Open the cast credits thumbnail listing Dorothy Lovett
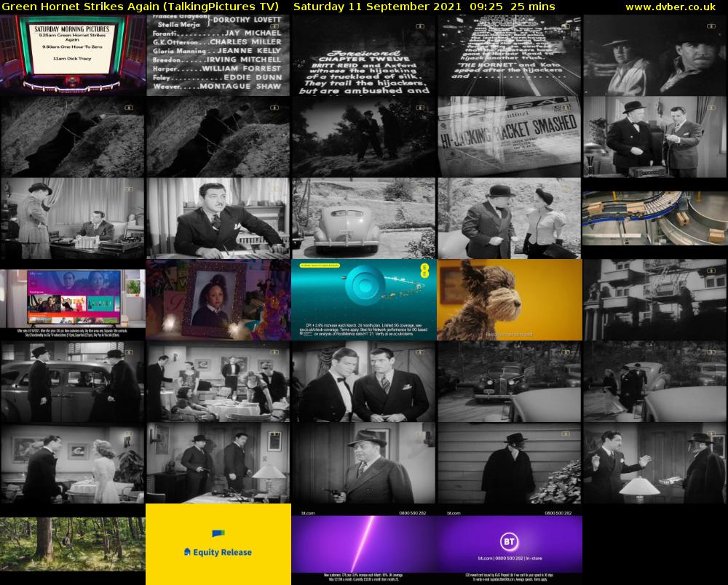Viewport: 728px width, 585px height. click(218, 55)
